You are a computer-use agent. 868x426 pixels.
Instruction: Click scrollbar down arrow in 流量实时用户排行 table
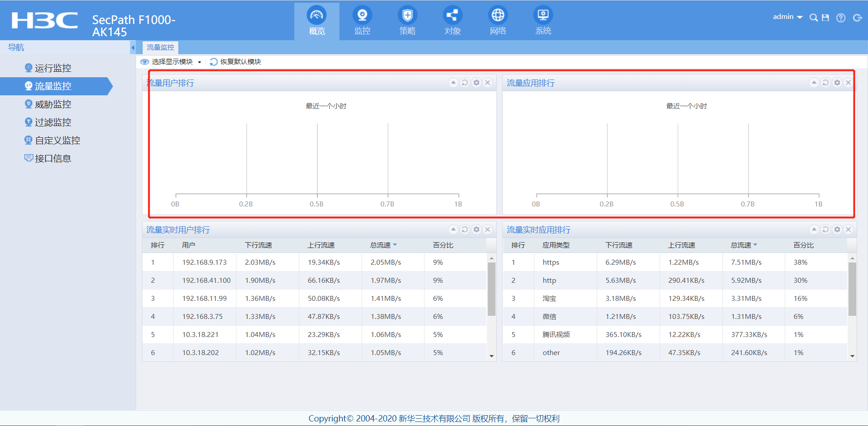pyautogui.click(x=491, y=356)
